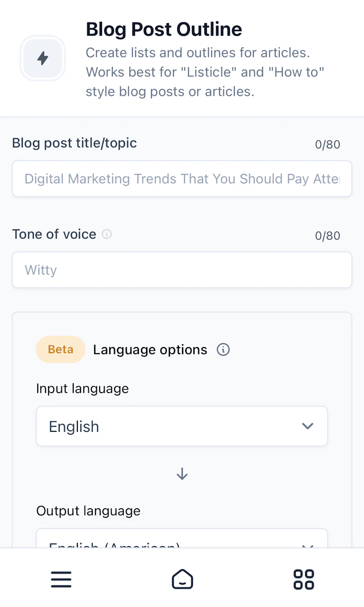Open the four-squares templates grid icon
364x607 pixels.
coord(303,579)
